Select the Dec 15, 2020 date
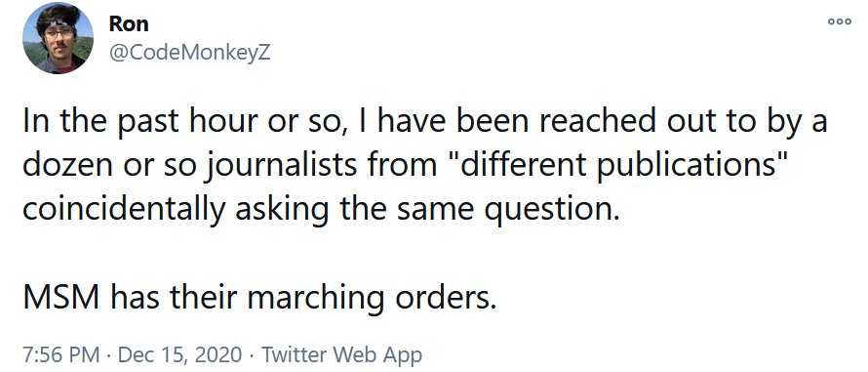Image resolution: width=868 pixels, height=372 pixels. (x=179, y=354)
